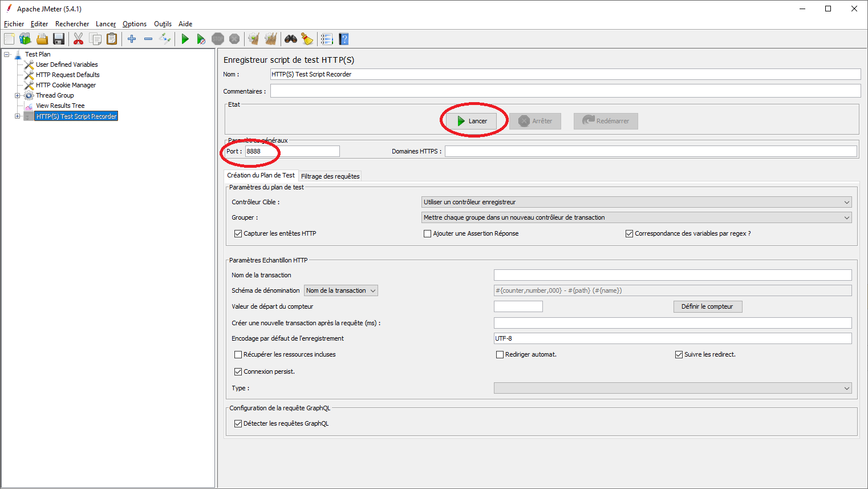Switch to Filtrage des requêtes tab

(330, 176)
